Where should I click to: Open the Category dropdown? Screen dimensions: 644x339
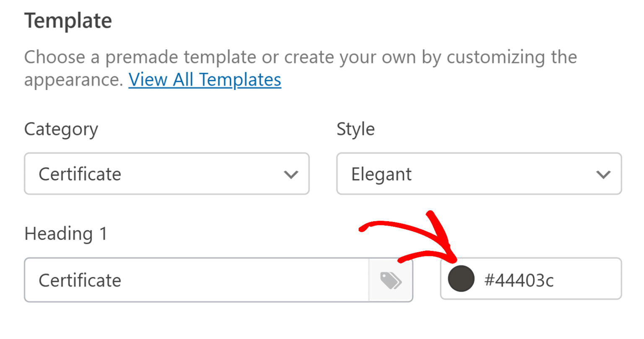(x=166, y=173)
